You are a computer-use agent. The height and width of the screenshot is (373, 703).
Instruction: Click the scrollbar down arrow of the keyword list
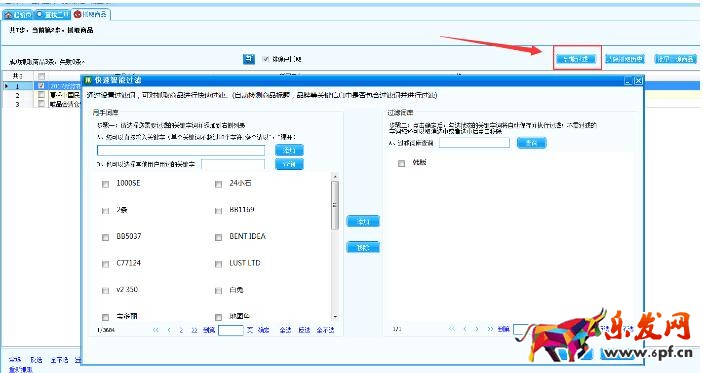pyautogui.click(x=335, y=317)
